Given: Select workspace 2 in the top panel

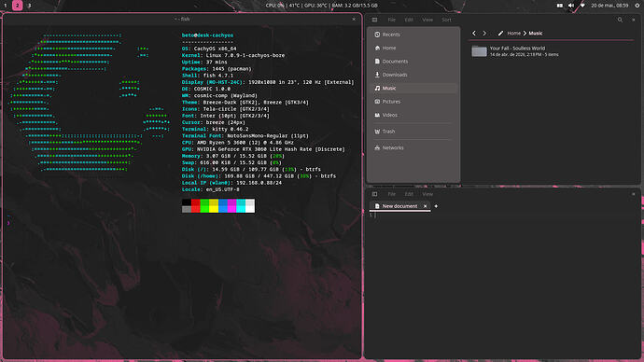Looking at the screenshot, I should (x=17, y=6).
